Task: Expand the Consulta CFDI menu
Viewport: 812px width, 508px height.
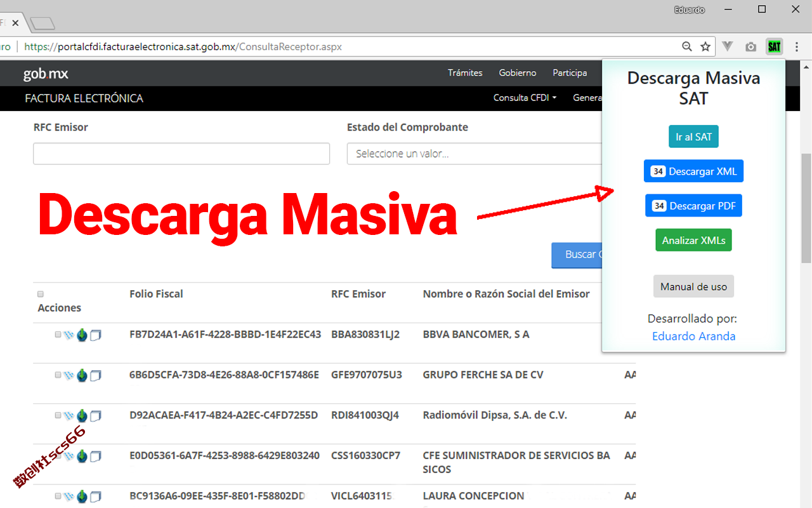Action: (525, 98)
